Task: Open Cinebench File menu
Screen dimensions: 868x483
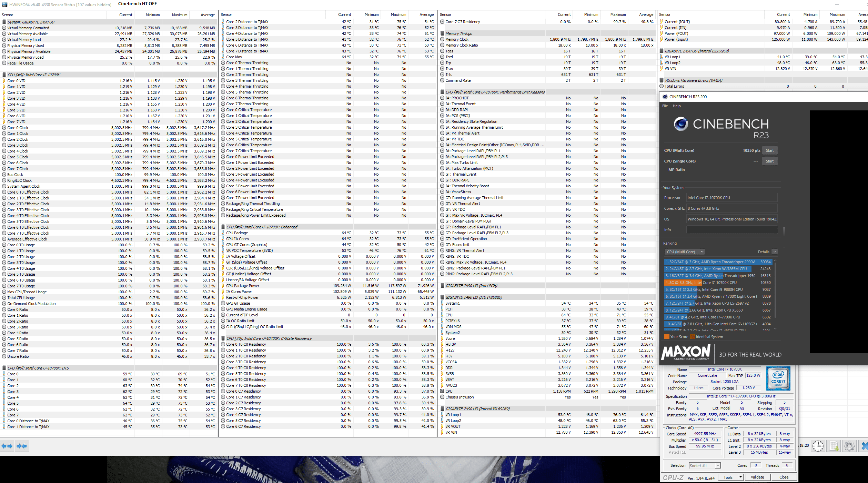Action: pos(665,106)
